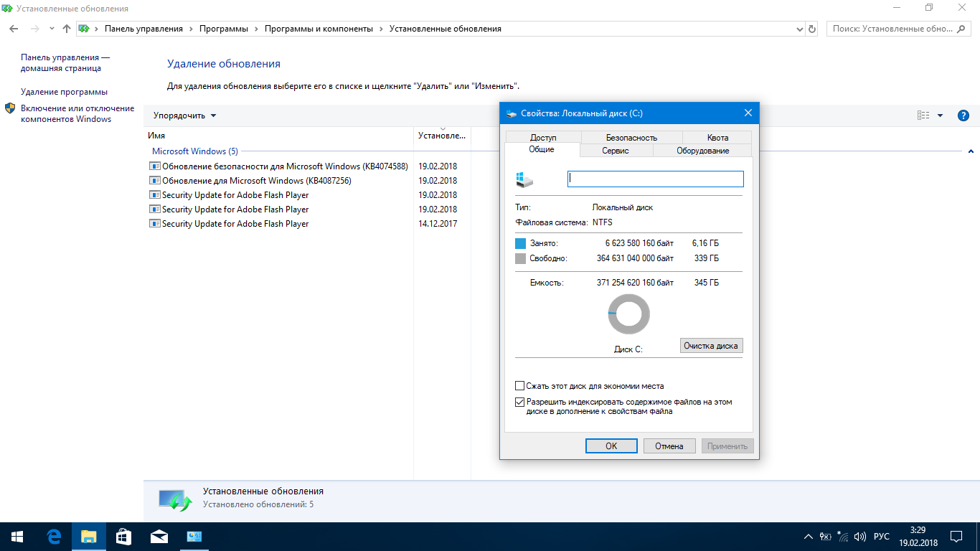Viewport: 980px width, 551px height.
Task: Click the view layout icon in the toolbar
Action: (923, 116)
